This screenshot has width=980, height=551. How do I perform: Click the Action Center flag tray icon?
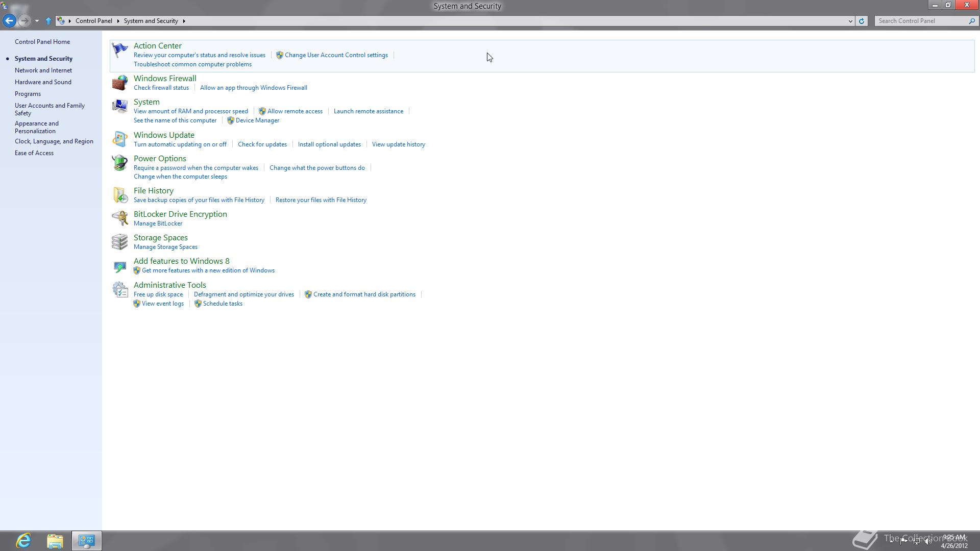pos(903,541)
